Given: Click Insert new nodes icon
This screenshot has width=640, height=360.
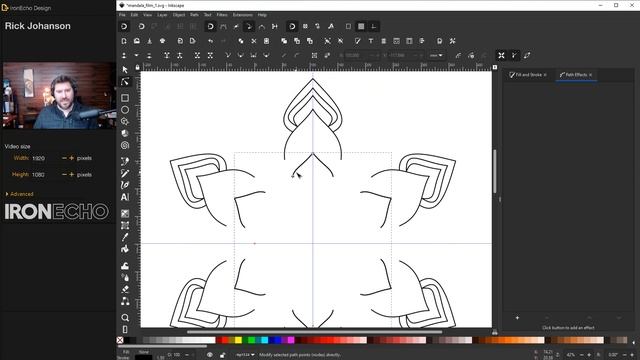Looking at the screenshot, I should (x=124, y=56).
